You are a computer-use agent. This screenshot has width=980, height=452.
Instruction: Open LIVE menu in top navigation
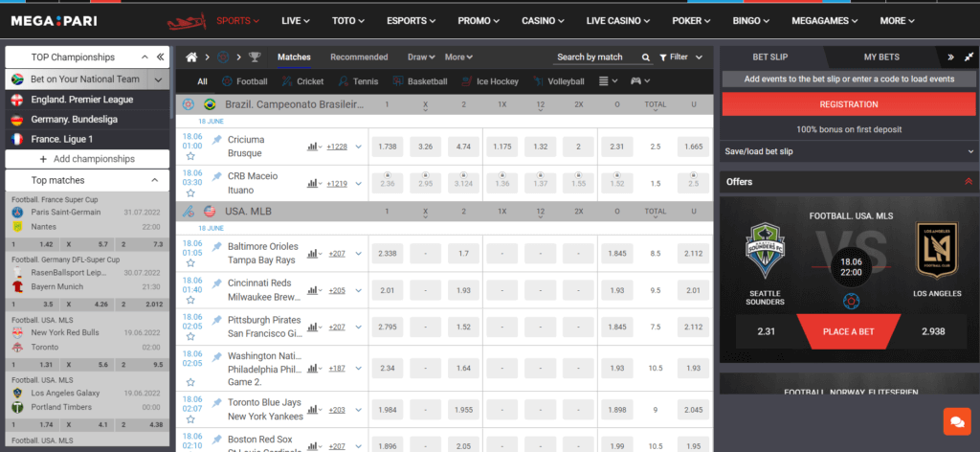pyautogui.click(x=296, y=21)
